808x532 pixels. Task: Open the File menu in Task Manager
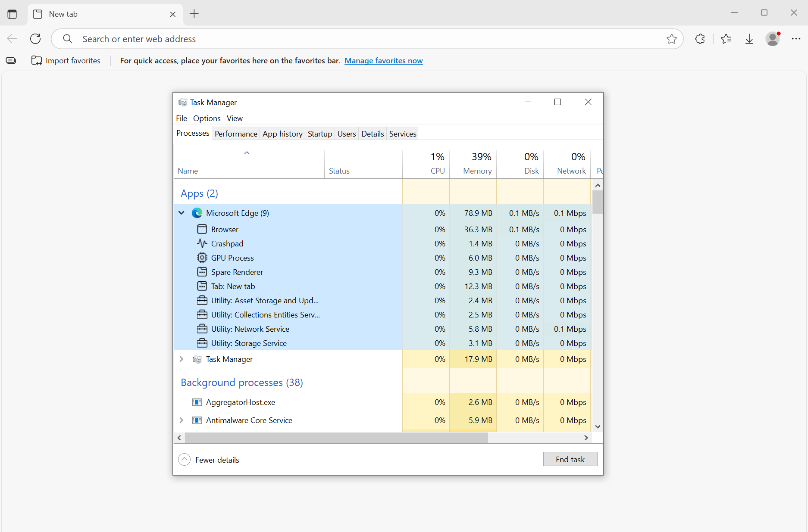pyautogui.click(x=182, y=118)
